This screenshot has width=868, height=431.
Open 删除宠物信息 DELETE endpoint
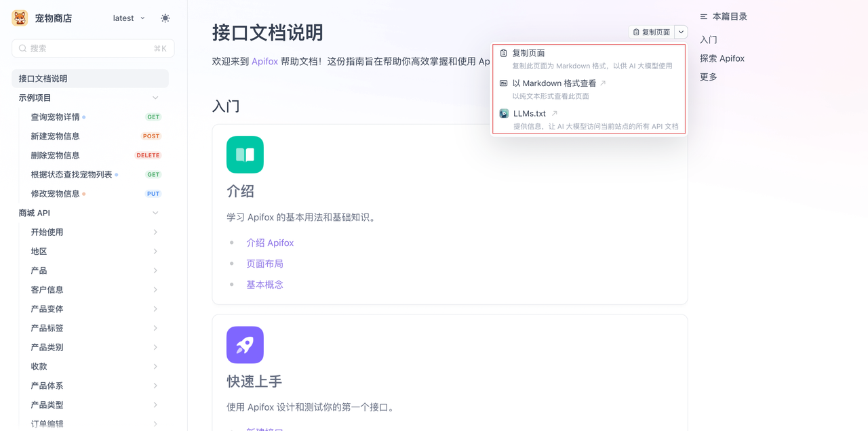(90, 155)
